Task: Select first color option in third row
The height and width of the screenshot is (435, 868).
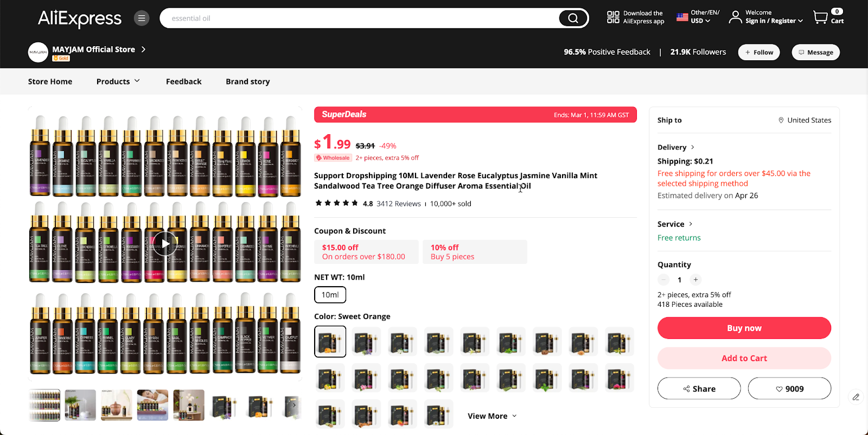Action: [x=330, y=414]
